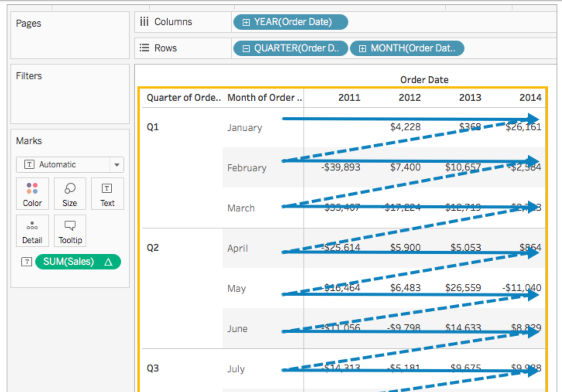The image size is (562, 392).
Task: Select the January row label
Action: [x=245, y=128]
